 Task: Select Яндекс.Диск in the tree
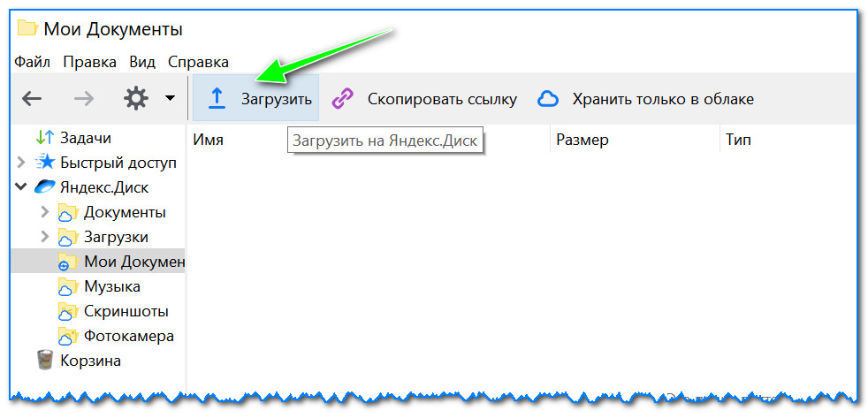[x=104, y=187]
